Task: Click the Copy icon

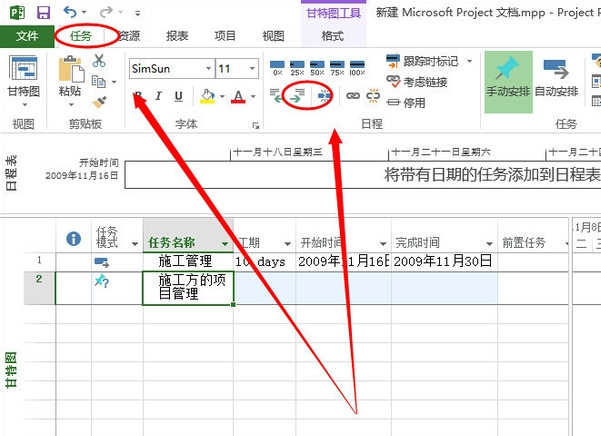Action: click(99, 82)
